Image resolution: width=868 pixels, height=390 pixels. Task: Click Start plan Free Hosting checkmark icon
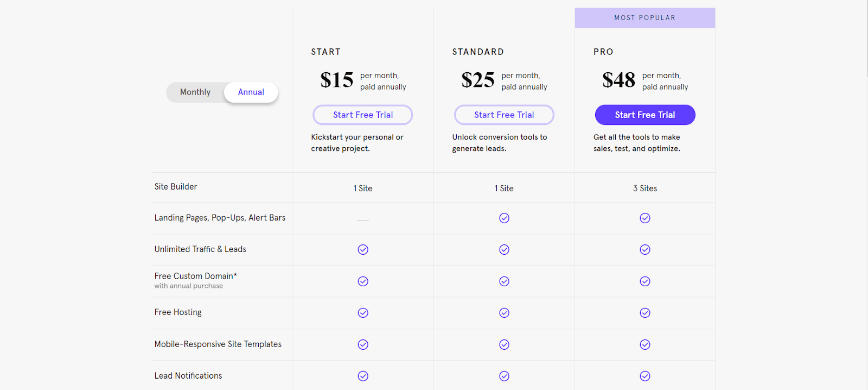(x=363, y=313)
